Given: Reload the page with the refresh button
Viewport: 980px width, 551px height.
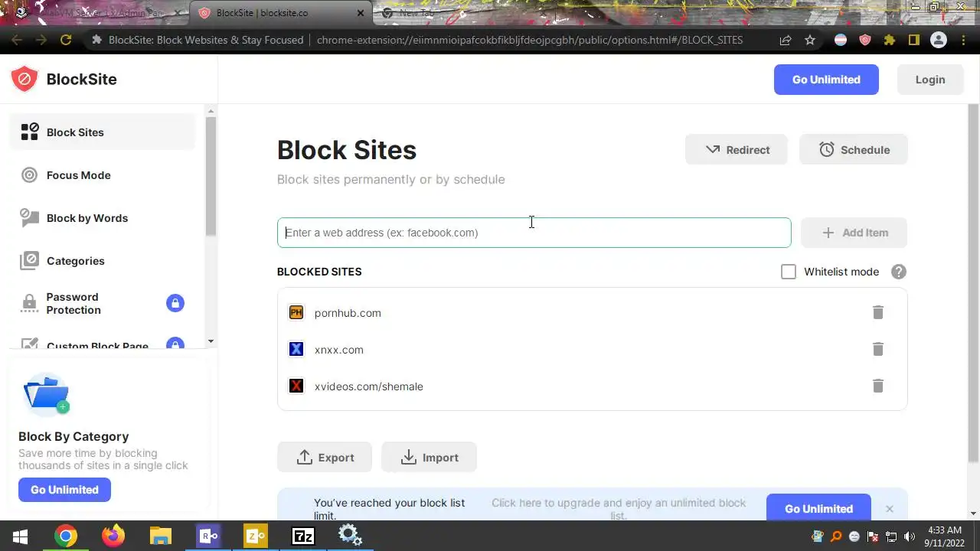Looking at the screenshot, I should pyautogui.click(x=66, y=40).
